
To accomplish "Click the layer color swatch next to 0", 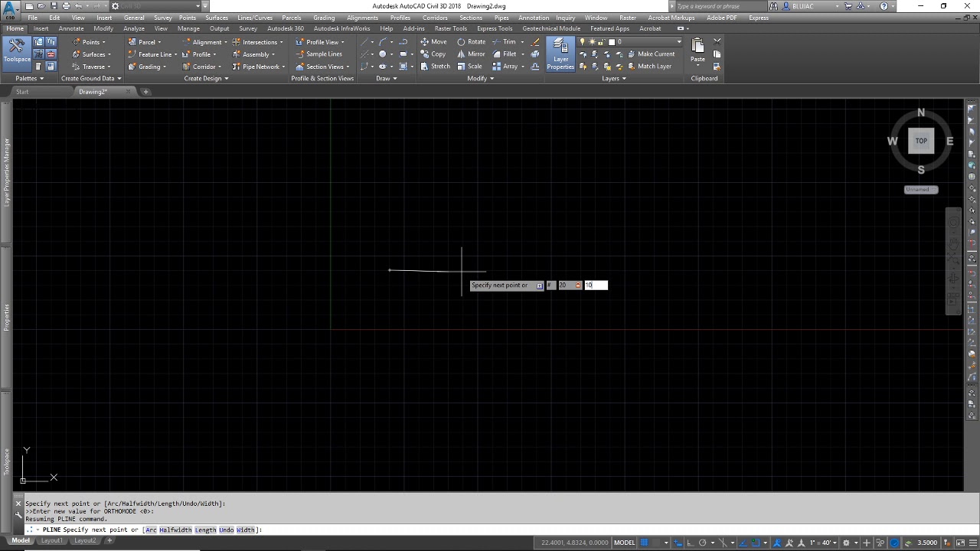I will tap(612, 42).
